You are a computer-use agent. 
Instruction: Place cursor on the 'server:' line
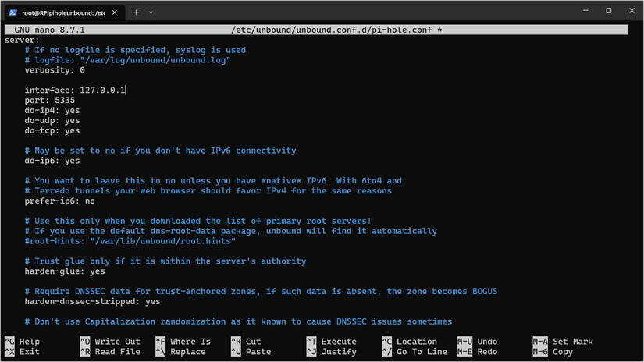click(22, 41)
